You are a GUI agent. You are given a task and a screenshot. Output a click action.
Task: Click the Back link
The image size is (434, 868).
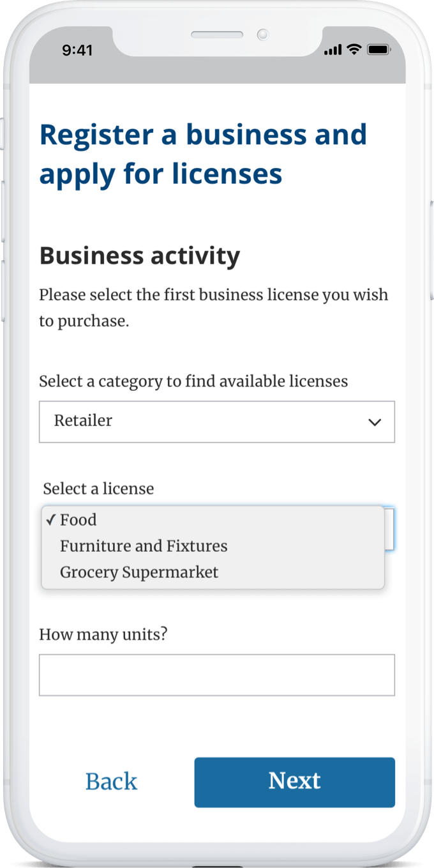tap(111, 782)
